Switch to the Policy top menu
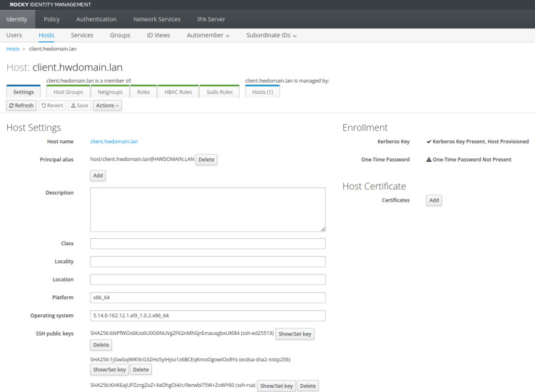535x392 pixels. click(x=51, y=19)
